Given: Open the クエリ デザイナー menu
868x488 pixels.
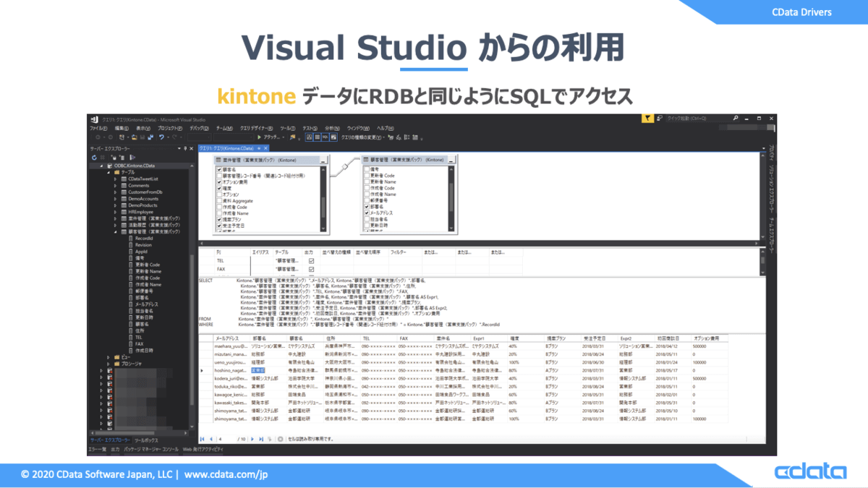Looking at the screenshot, I should 256,129.
